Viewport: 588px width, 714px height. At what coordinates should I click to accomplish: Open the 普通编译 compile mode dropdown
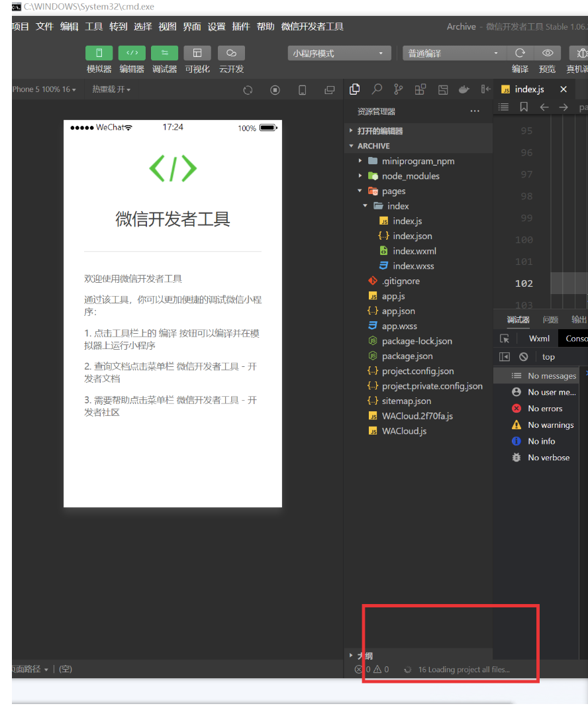(x=454, y=53)
